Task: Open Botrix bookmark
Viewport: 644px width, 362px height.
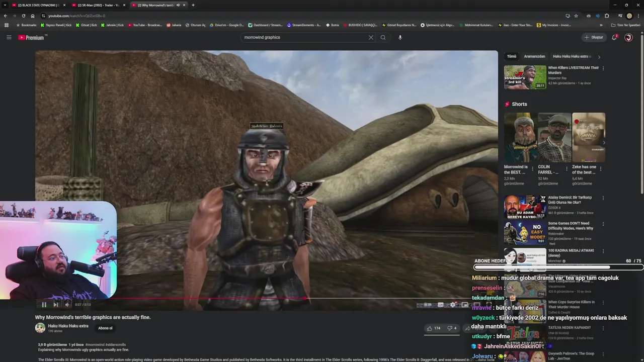Action: click(x=332, y=25)
